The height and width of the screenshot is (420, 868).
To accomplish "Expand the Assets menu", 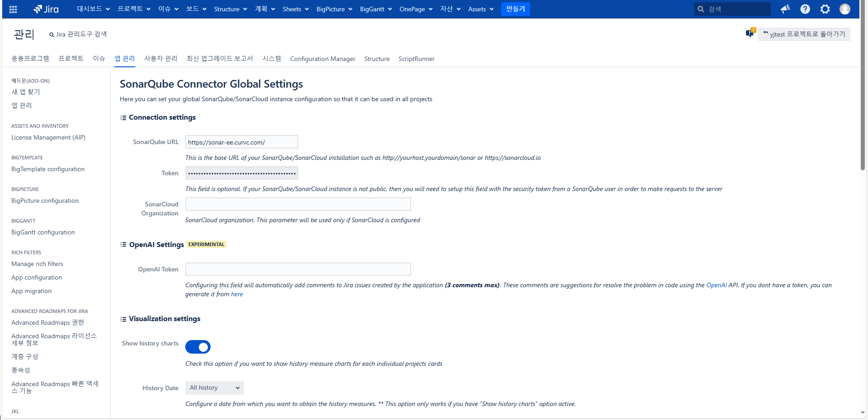I will click(x=481, y=9).
